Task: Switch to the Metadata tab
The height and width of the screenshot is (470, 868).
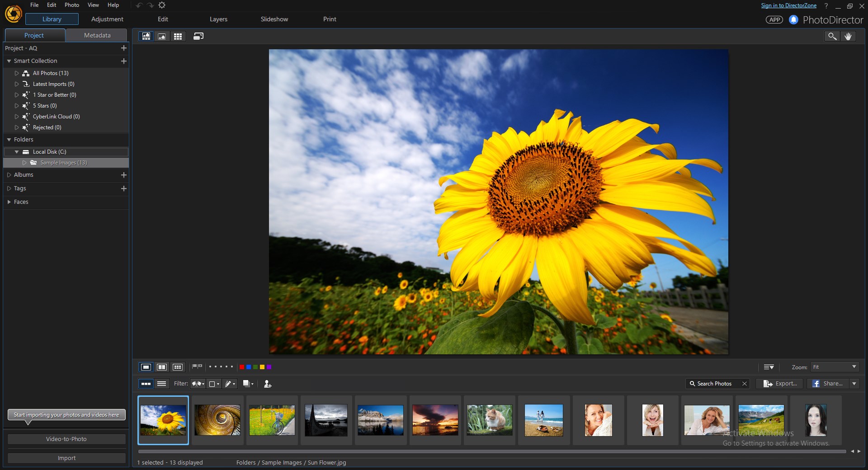Action: pyautogui.click(x=97, y=35)
